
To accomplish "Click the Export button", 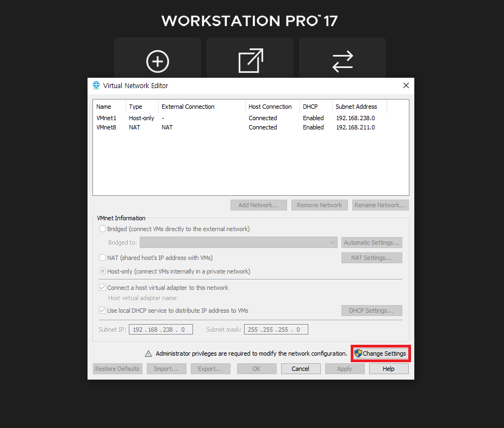I will (x=210, y=369).
